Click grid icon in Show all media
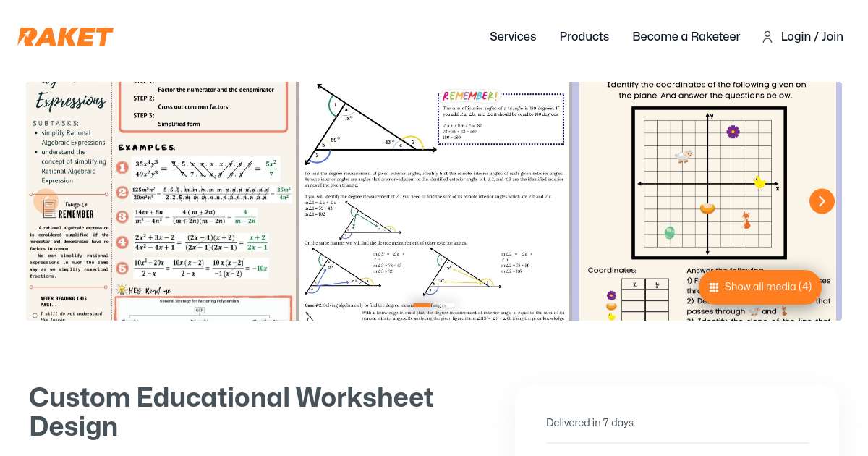 tap(713, 287)
